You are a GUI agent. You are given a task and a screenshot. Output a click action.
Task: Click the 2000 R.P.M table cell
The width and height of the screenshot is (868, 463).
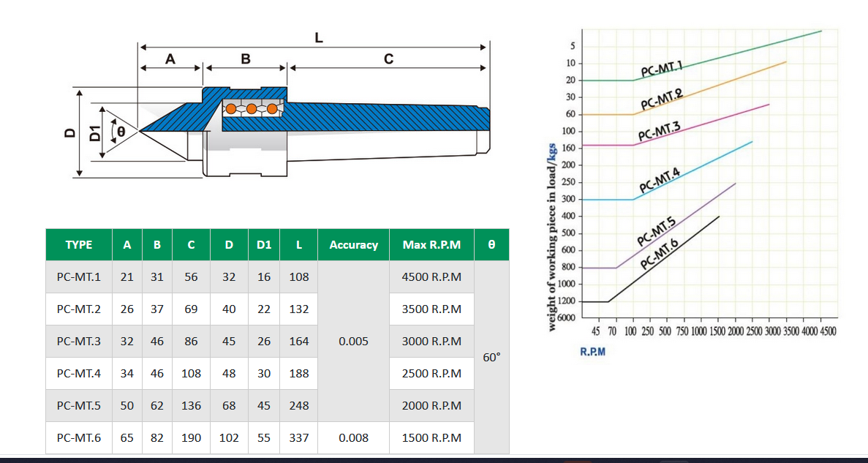tap(431, 405)
